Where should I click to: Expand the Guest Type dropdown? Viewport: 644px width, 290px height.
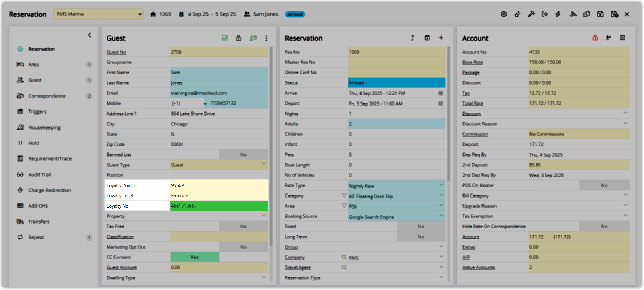coord(264,163)
